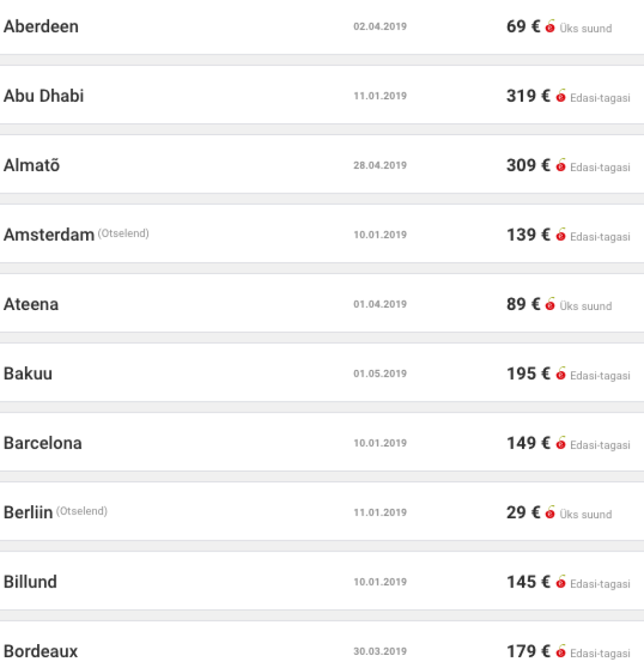Click the cherry icon next to Amsterdam price
The width and height of the screenshot is (644, 668).
tap(561, 235)
